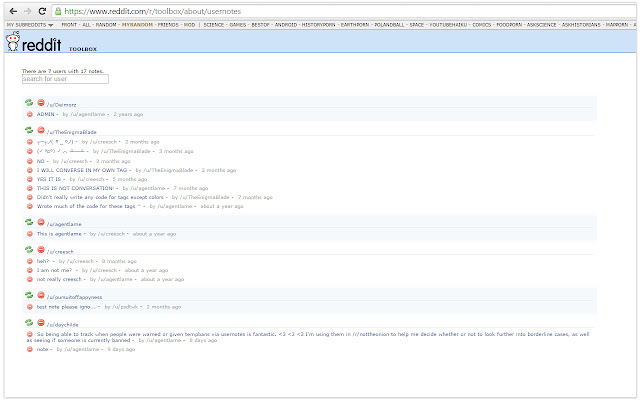
Task: Open RANDOM in the subreddit bar
Action: [106, 25]
